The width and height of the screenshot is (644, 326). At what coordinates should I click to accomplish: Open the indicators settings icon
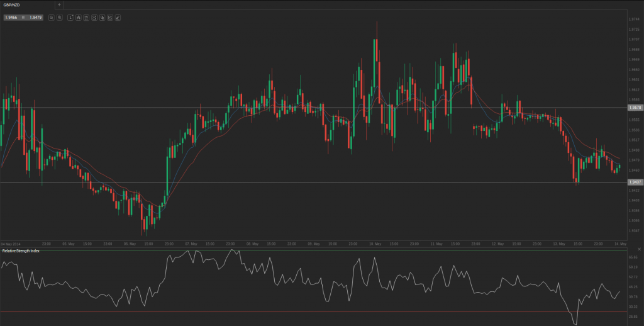[86, 18]
